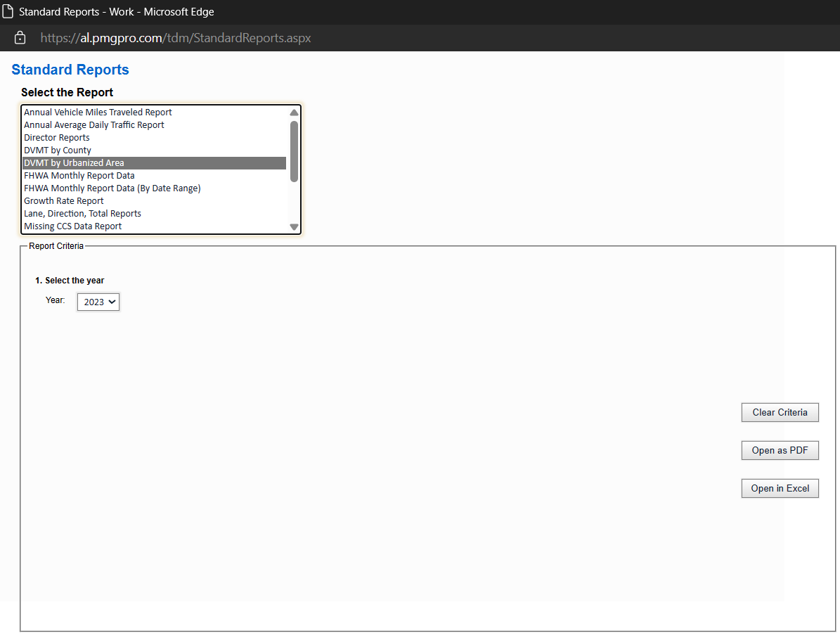Click the report list scroll up arrow

tap(294, 113)
